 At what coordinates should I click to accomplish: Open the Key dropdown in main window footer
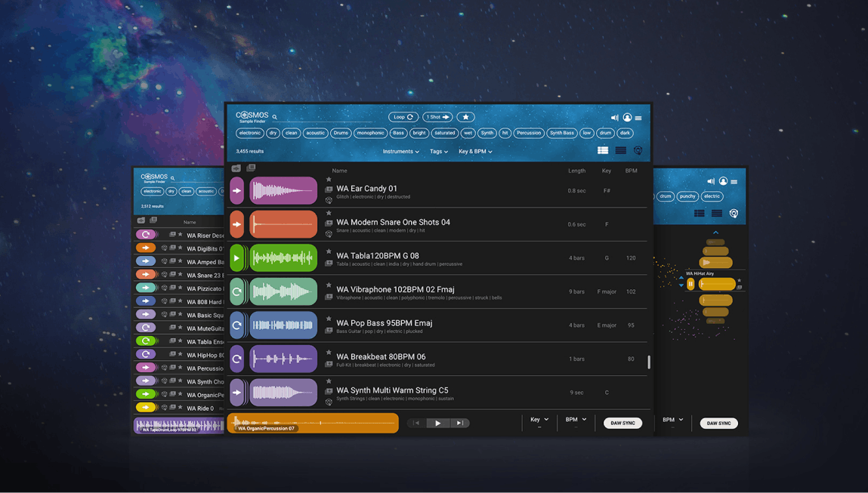(x=539, y=420)
